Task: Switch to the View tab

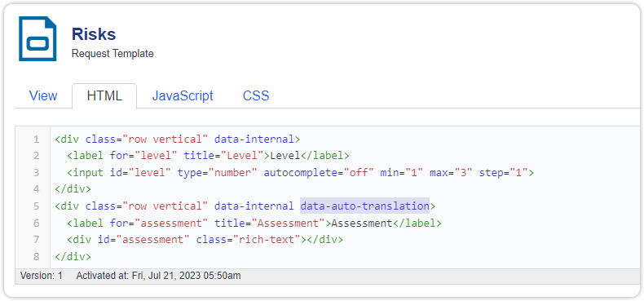Action: (x=43, y=95)
